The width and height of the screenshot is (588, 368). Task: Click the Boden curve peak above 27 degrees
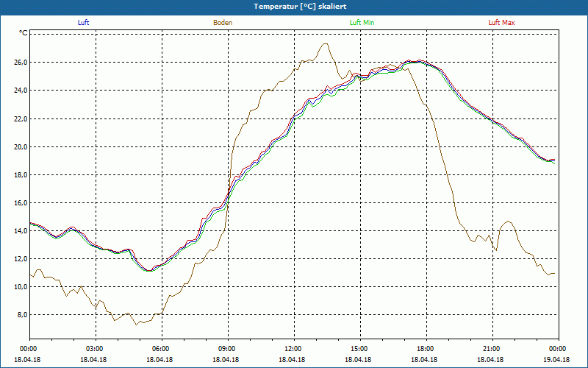[x=325, y=44]
